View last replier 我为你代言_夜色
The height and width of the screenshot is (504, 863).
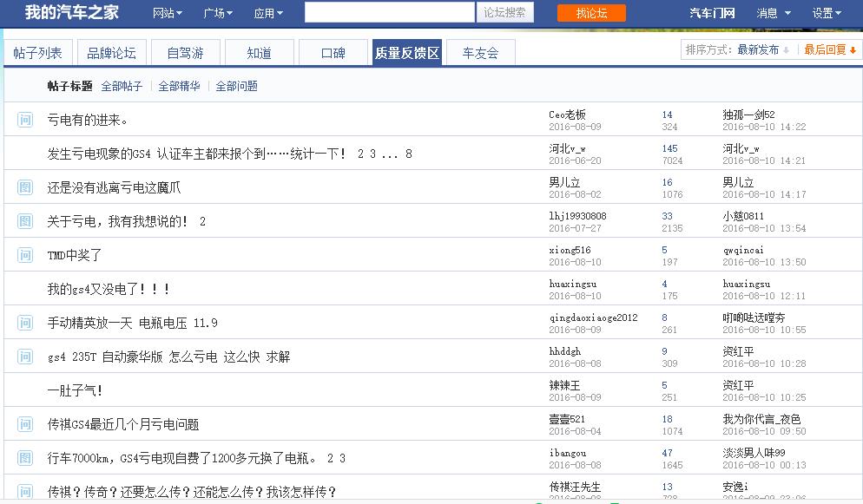click(761, 419)
